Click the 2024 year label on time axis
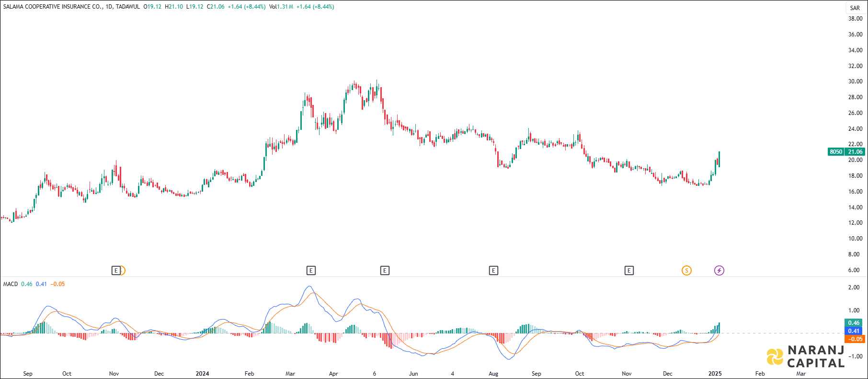The image size is (868, 379). click(202, 374)
